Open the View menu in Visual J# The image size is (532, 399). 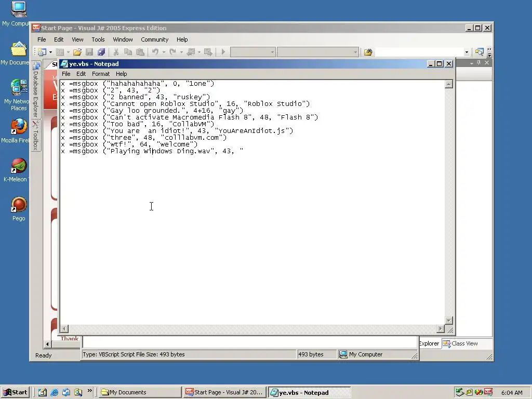click(77, 39)
